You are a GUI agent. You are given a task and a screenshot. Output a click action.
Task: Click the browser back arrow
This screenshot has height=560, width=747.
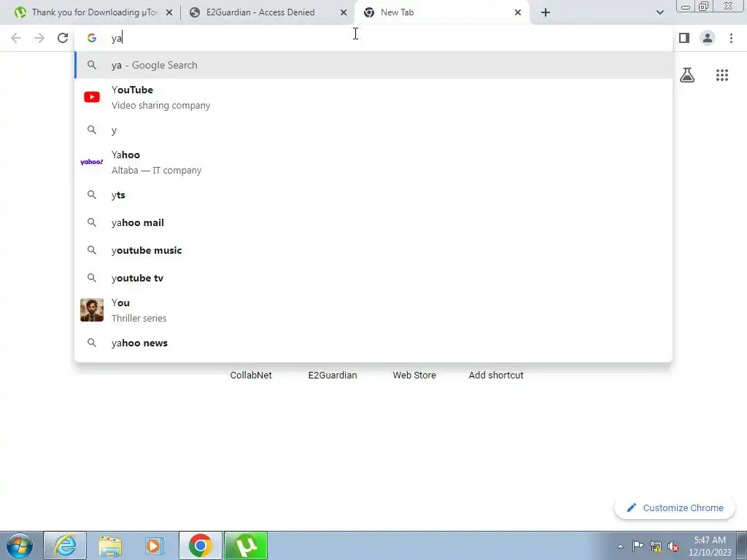tap(16, 38)
